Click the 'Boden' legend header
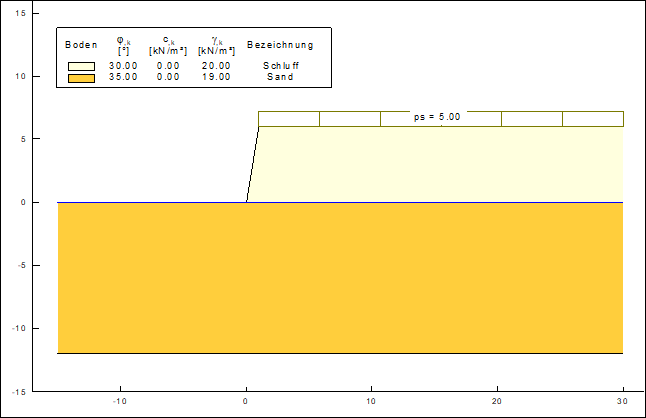Image resolution: width=646 pixels, height=418 pixels. [81, 45]
